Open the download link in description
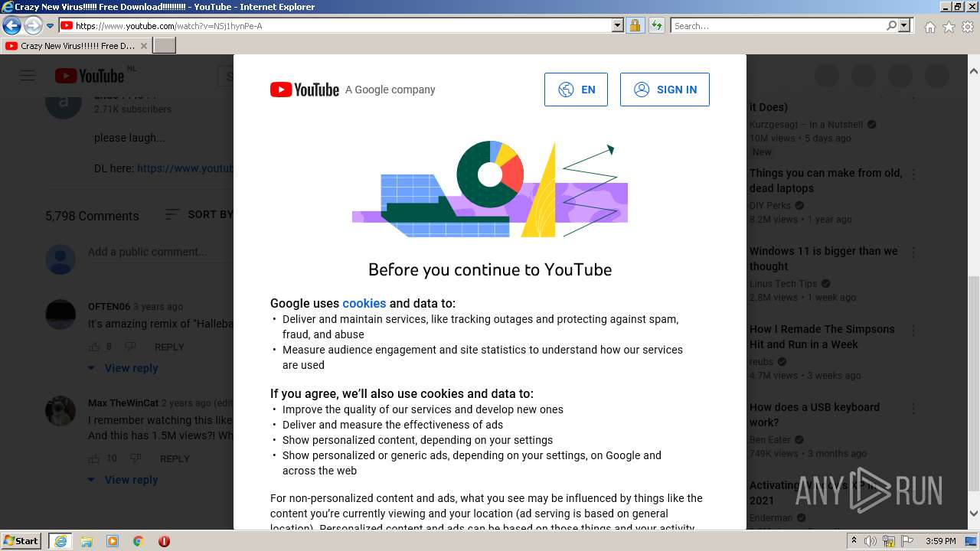The width and height of the screenshot is (980, 551). click(x=185, y=168)
